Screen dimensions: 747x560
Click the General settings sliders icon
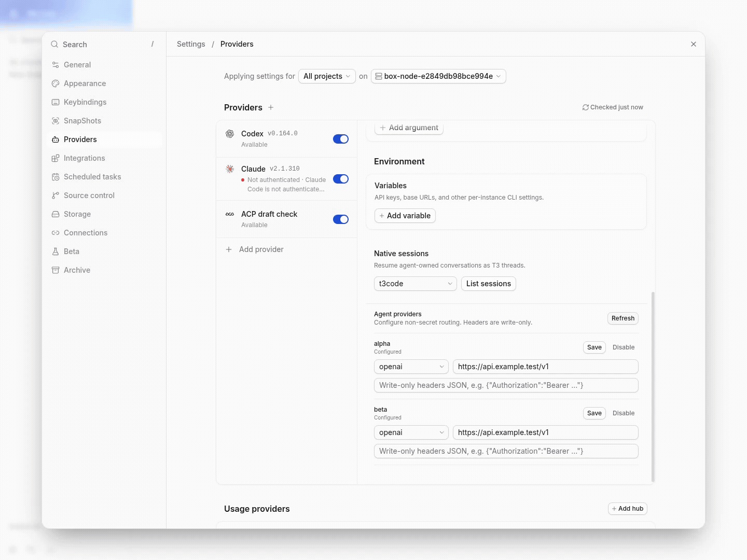point(56,65)
